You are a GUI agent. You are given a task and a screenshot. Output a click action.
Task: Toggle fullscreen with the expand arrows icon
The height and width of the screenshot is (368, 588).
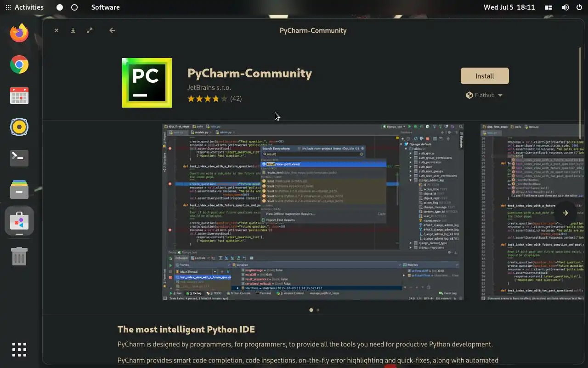(90, 30)
